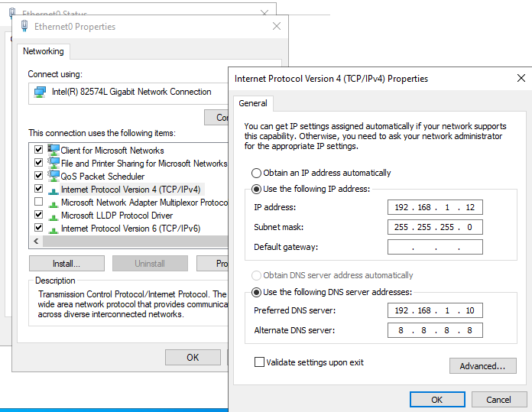Screen dimensions: 532x412
Task: Select Microsoft Network Adapter Multiplexor Protocol row
Action: (x=144, y=203)
